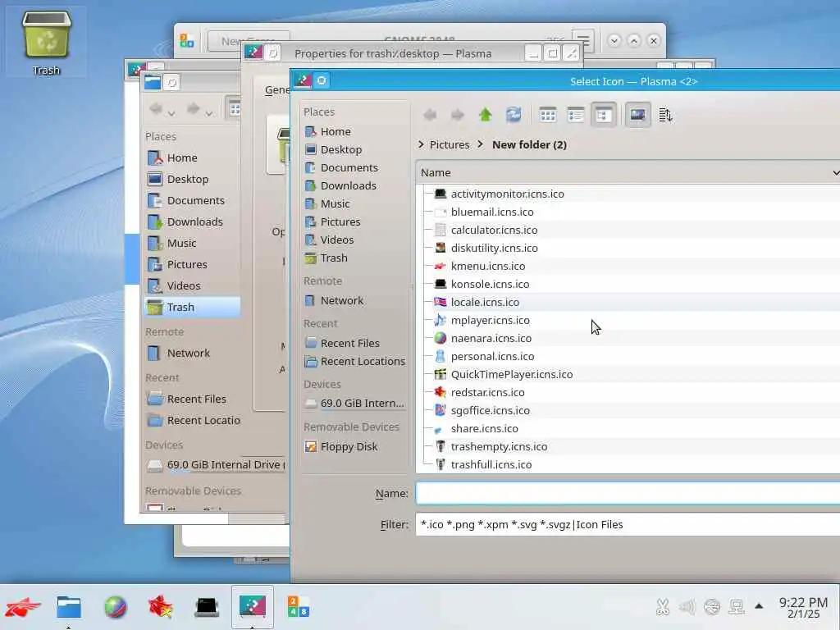Go back in Select Icon dialog toolbar

430,115
